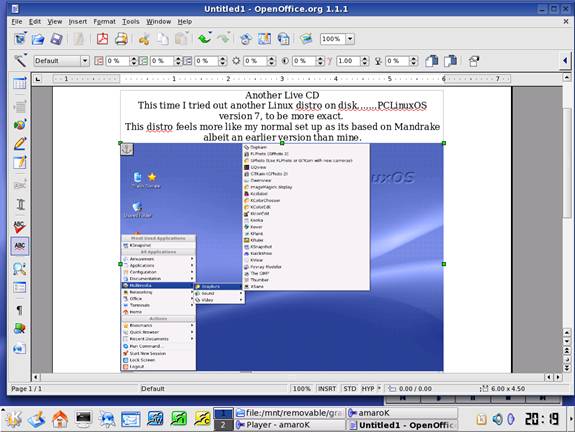Open the Stylist window icon

264,39
